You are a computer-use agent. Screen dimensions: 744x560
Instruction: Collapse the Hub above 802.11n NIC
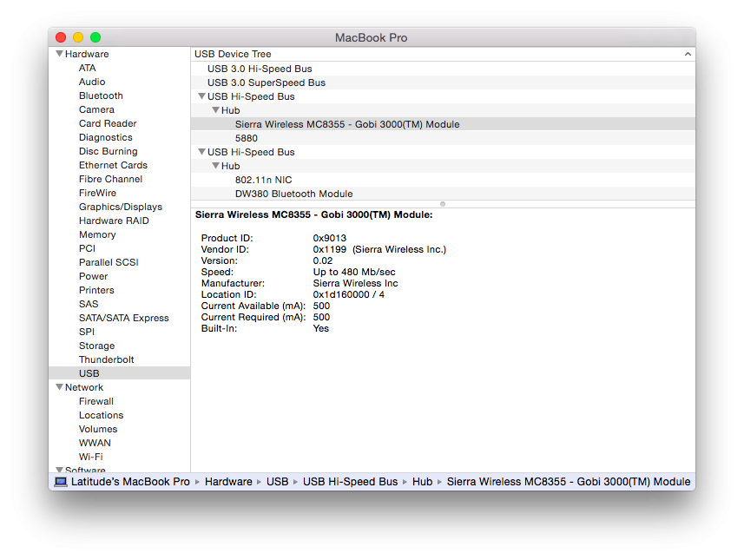click(215, 166)
